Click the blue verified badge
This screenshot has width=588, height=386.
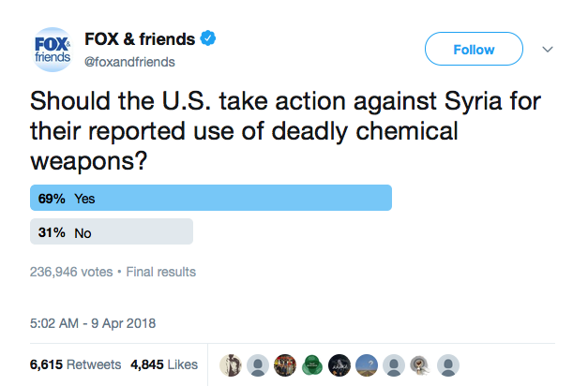[x=208, y=38]
